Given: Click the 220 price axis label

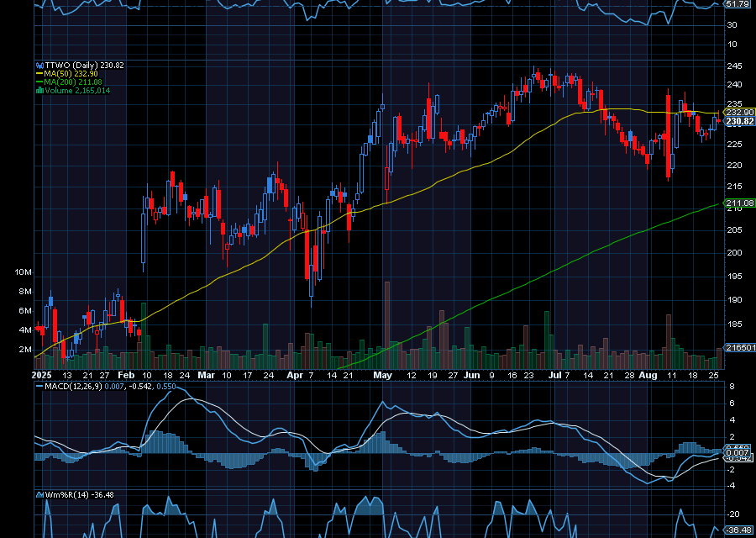Looking at the screenshot, I should point(734,166).
